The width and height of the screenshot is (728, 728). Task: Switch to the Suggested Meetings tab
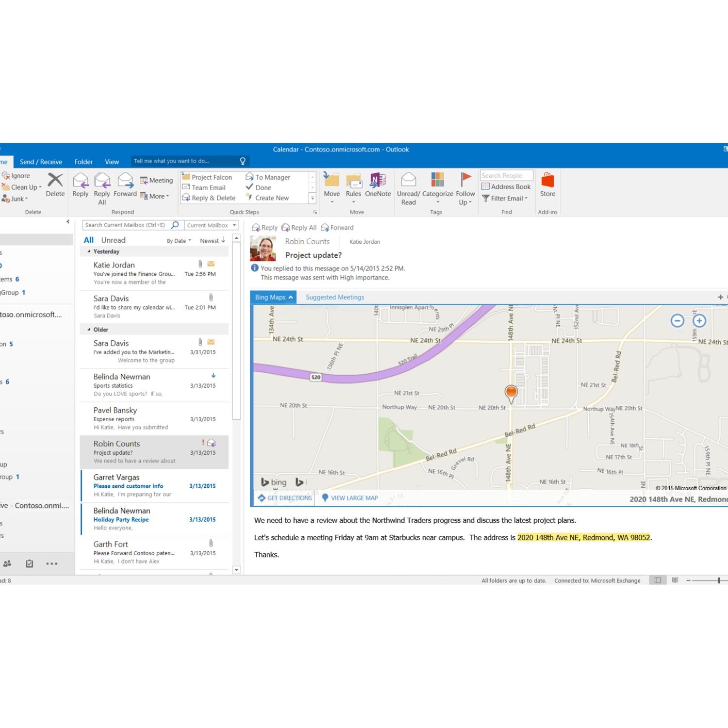[334, 297]
